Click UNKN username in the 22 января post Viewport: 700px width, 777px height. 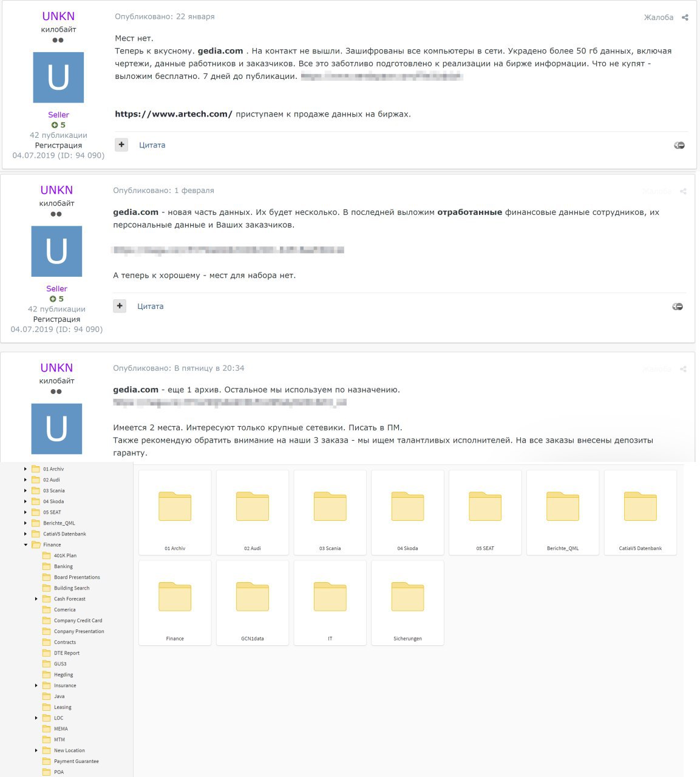tap(58, 16)
